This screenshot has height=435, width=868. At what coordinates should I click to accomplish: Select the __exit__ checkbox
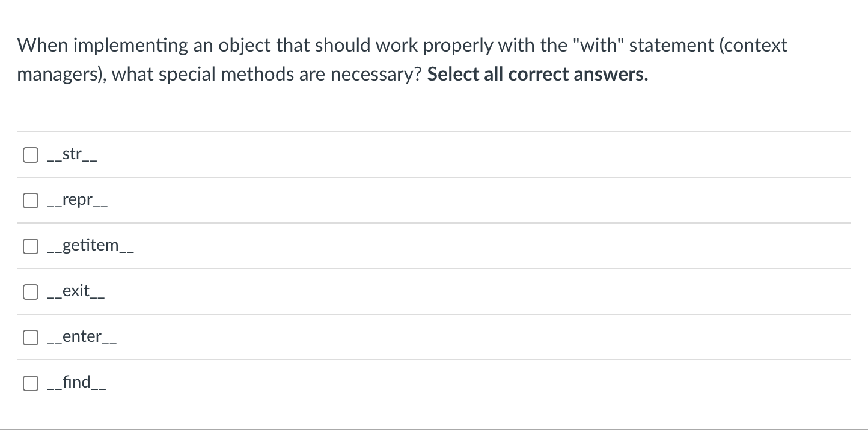pyautogui.click(x=31, y=292)
